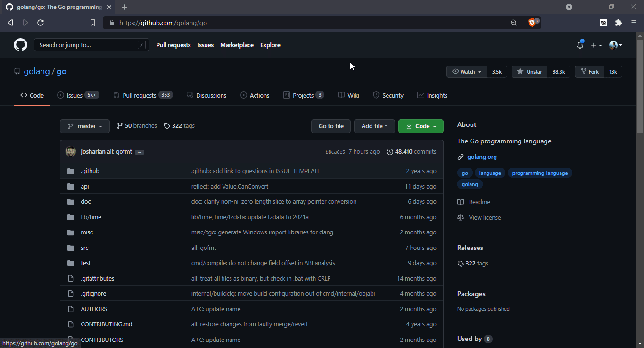
Task: Switch to the Issues tab
Action: pyautogui.click(x=78, y=95)
